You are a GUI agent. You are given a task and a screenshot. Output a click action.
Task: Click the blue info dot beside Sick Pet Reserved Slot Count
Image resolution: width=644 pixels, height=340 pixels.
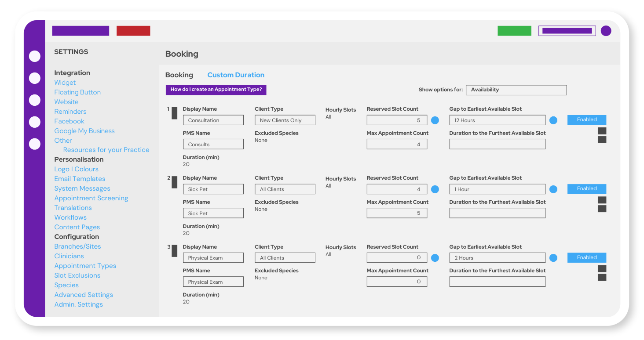pos(435,189)
